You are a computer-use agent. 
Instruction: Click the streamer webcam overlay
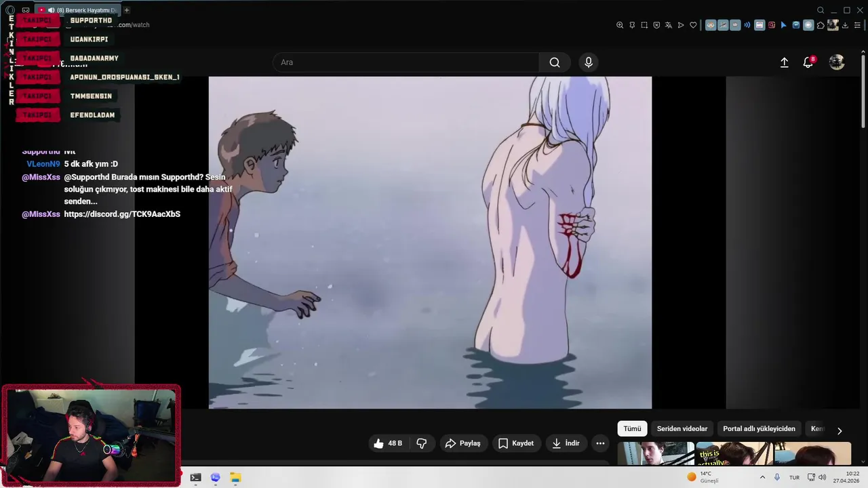coord(91,434)
